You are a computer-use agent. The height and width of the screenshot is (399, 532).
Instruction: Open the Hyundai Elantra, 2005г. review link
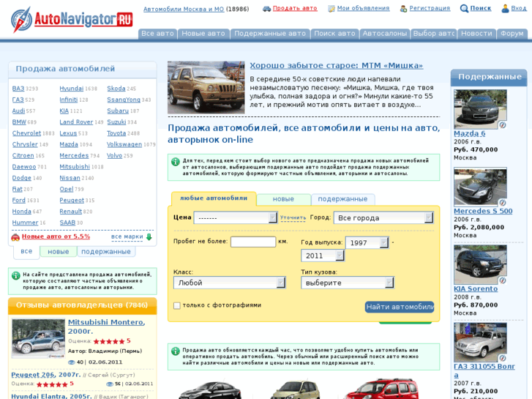click(51, 396)
